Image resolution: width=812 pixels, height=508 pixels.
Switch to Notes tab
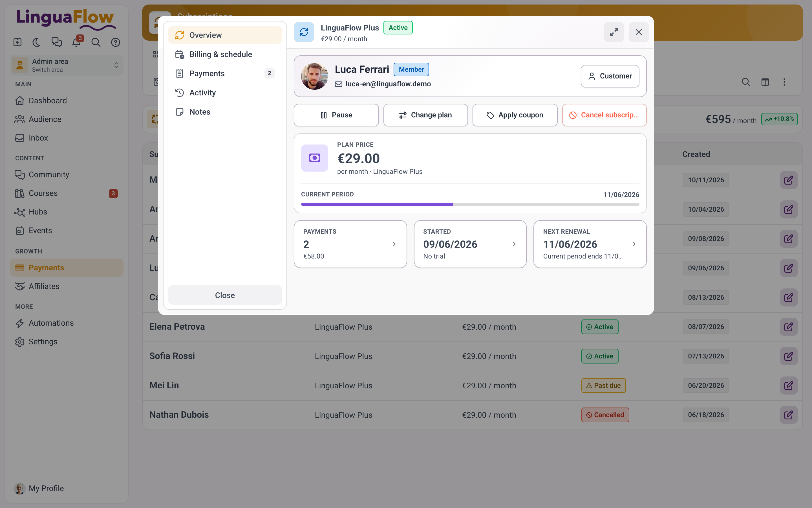[225, 112]
